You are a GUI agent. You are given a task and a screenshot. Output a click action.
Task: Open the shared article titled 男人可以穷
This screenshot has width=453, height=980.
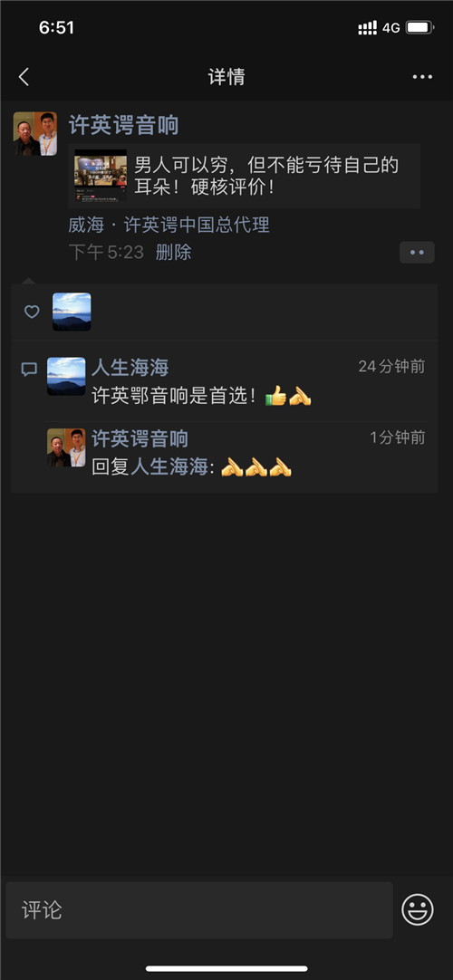tap(244, 176)
